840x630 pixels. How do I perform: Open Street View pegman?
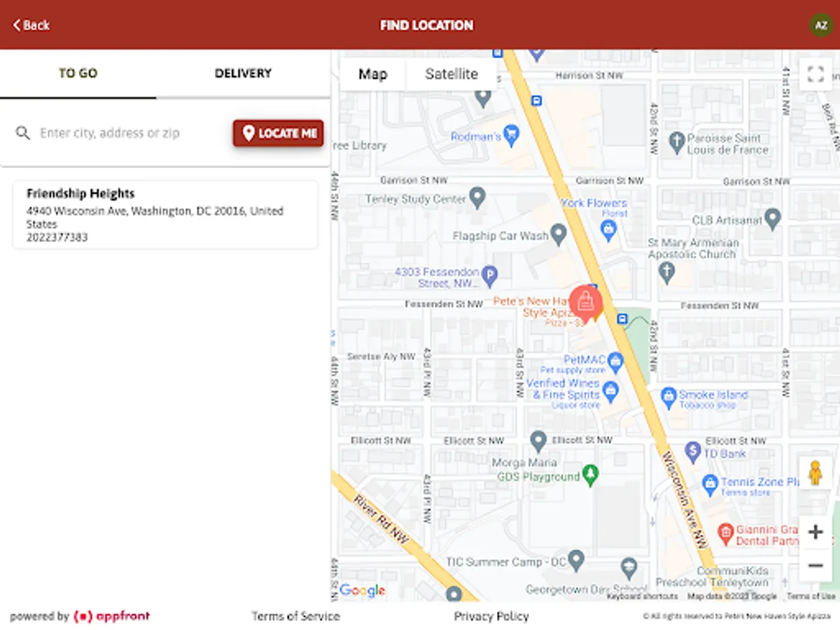(815, 474)
